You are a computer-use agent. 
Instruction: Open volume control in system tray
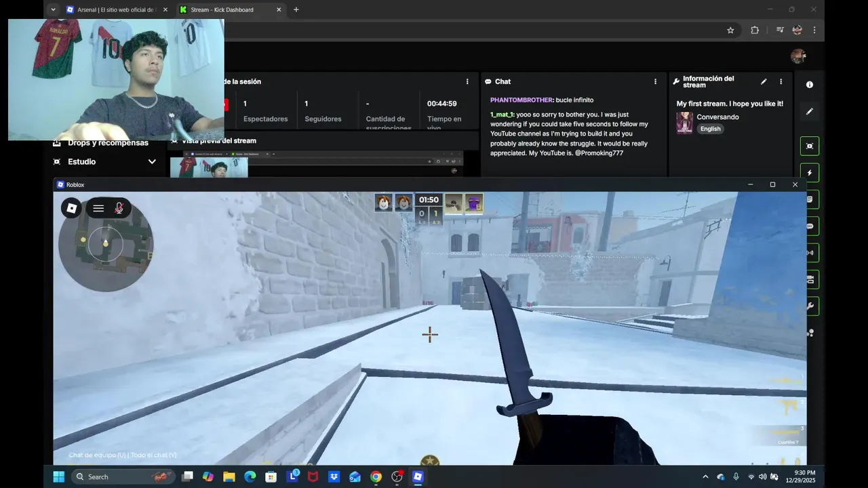point(762,477)
